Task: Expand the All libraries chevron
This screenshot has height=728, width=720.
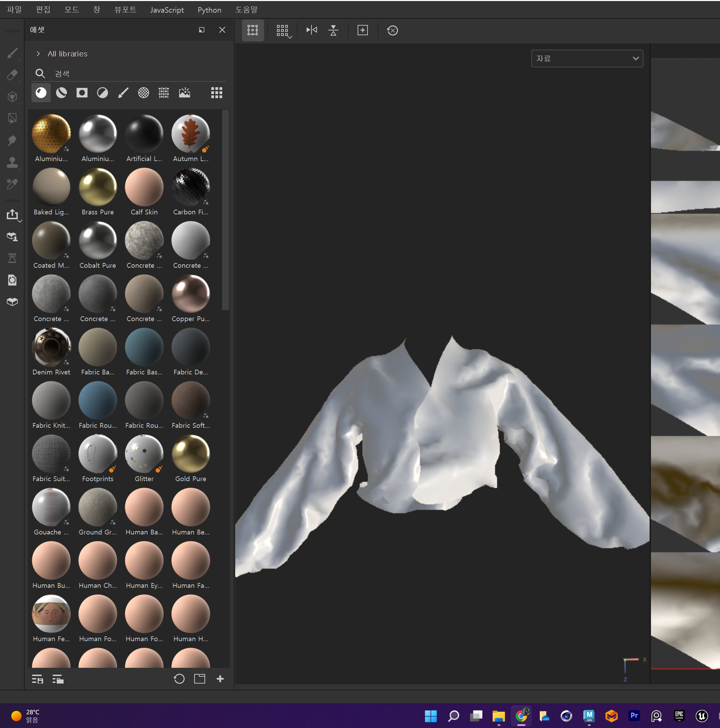Action: [x=38, y=54]
